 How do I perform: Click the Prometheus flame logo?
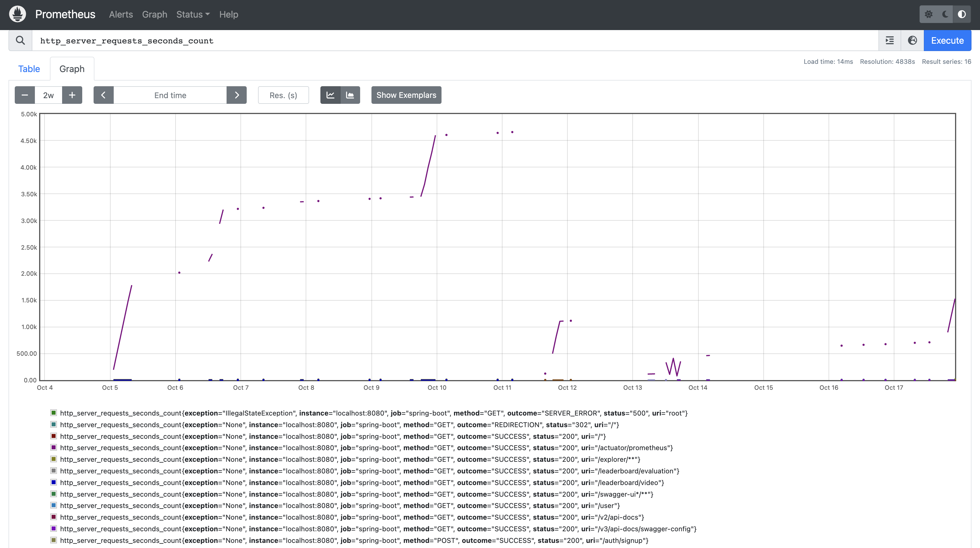tap(18, 14)
